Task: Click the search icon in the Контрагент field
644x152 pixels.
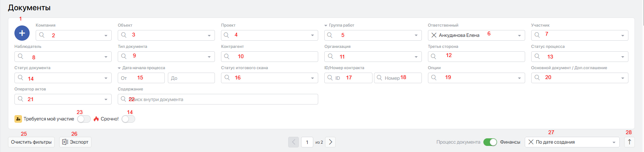Action: (x=227, y=57)
